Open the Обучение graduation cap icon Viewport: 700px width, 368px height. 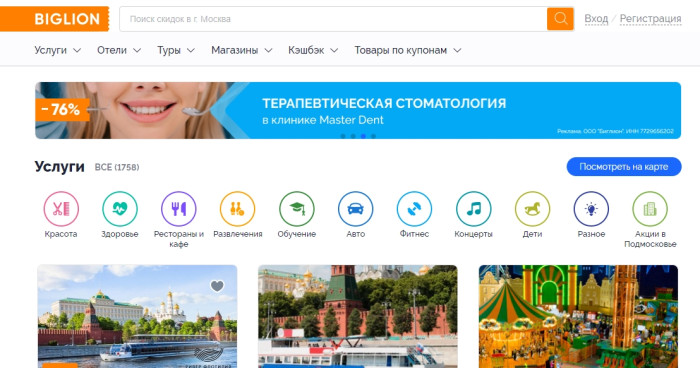(297, 209)
